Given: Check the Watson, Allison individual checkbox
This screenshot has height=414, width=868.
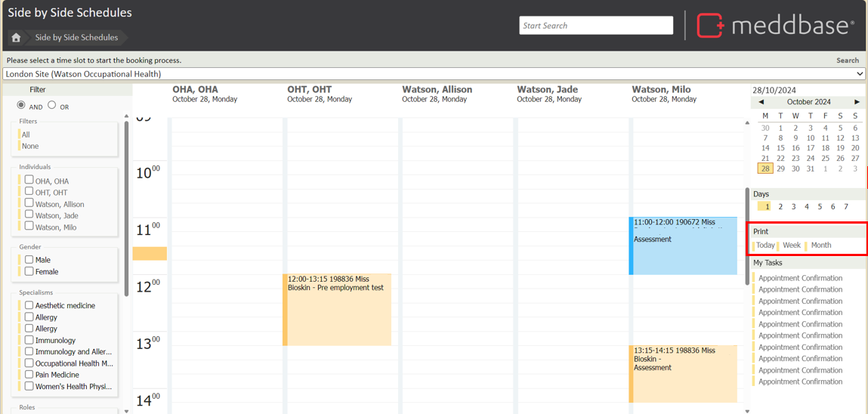Looking at the screenshot, I should (x=29, y=203).
